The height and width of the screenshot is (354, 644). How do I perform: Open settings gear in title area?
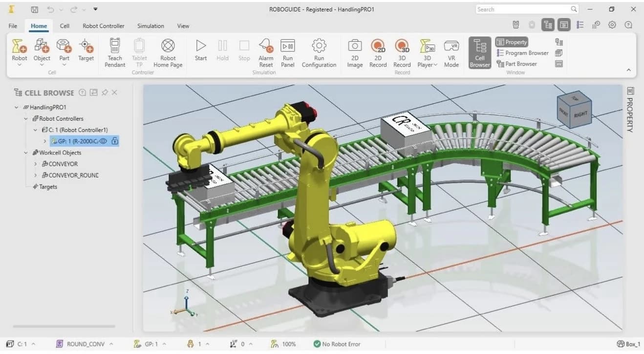tap(612, 24)
